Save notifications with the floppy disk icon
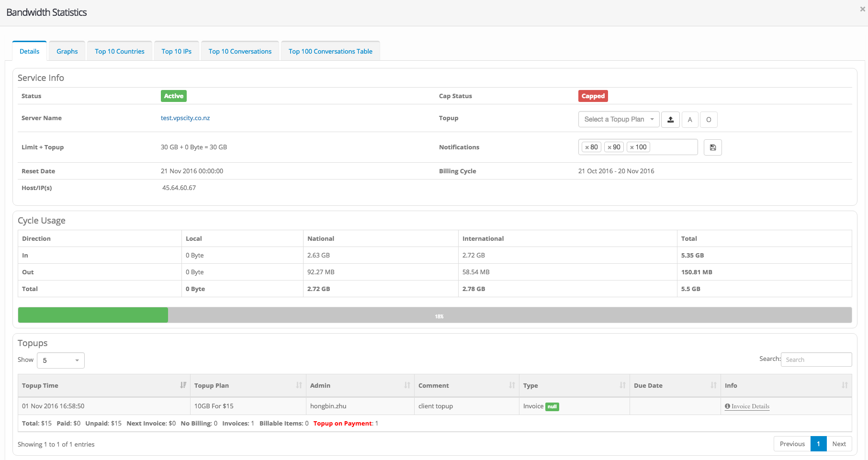Screen dimensions: 868x460 click(x=712, y=147)
